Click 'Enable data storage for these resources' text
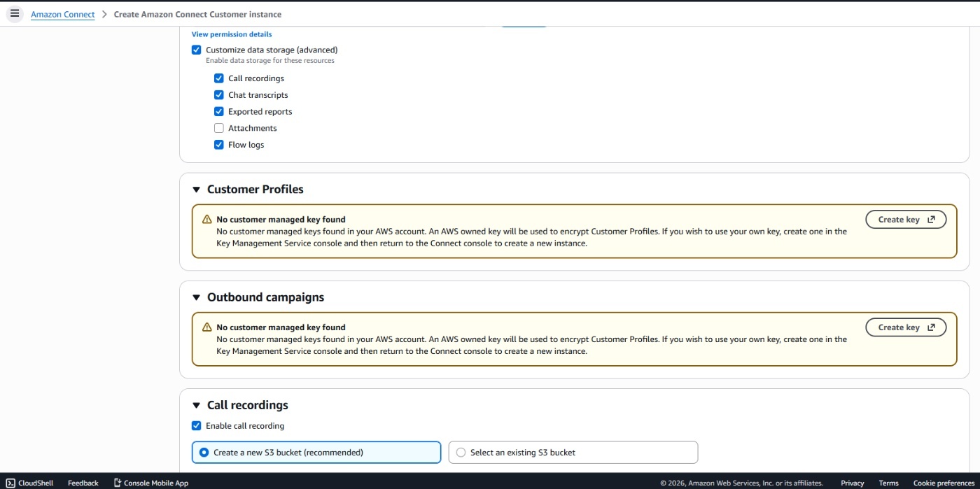Viewport: 980px width, 489px height. 270,61
